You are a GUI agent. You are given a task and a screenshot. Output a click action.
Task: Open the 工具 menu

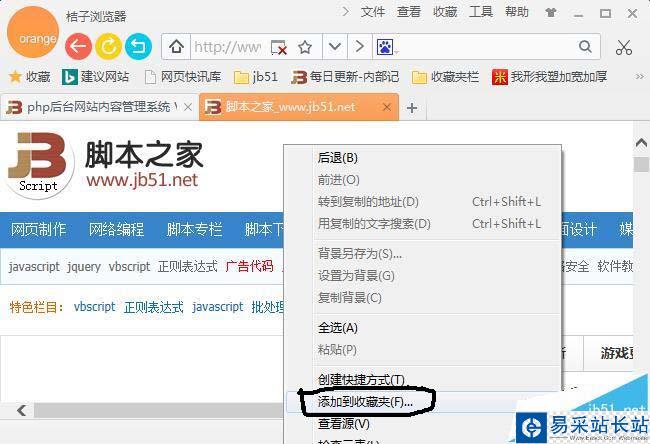tap(481, 12)
